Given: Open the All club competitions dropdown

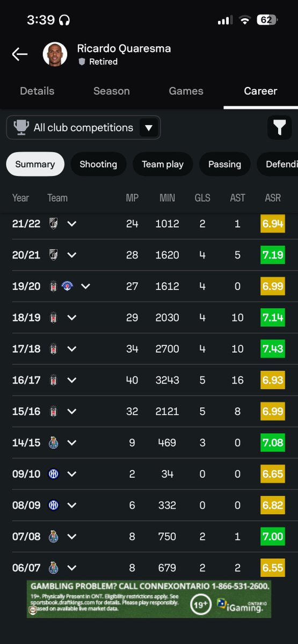Looking at the screenshot, I should pos(83,128).
